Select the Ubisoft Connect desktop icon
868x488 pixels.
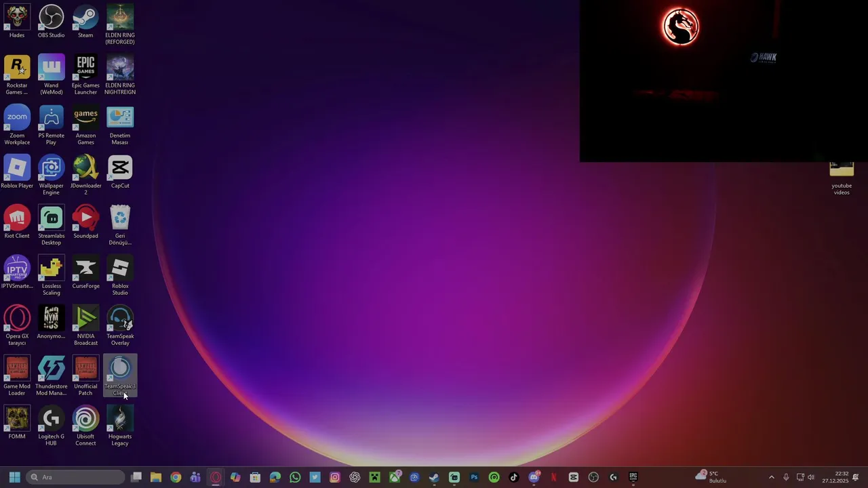click(x=85, y=426)
